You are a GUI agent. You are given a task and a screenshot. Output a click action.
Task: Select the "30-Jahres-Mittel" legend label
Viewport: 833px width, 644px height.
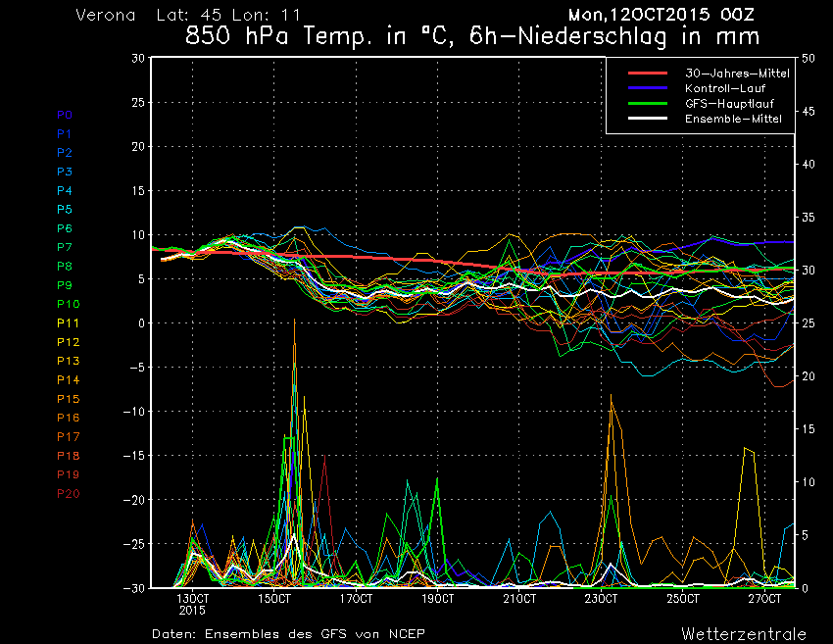click(x=737, y=74)
